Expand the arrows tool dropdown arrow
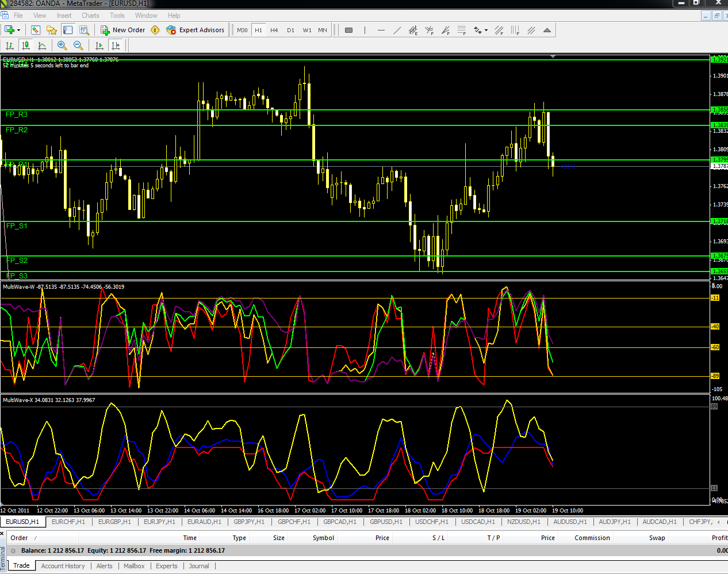This screenshot has width=728, height=574. (486, 30)
